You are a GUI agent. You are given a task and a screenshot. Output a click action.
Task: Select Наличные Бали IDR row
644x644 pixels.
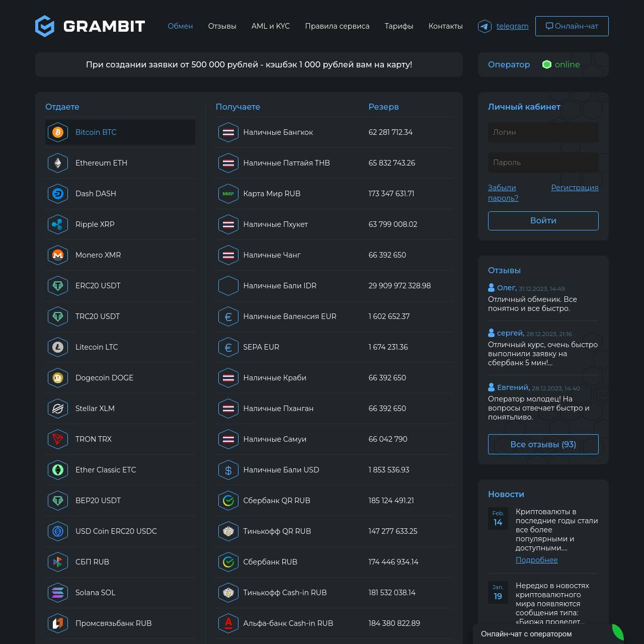[x=334, y=286]
